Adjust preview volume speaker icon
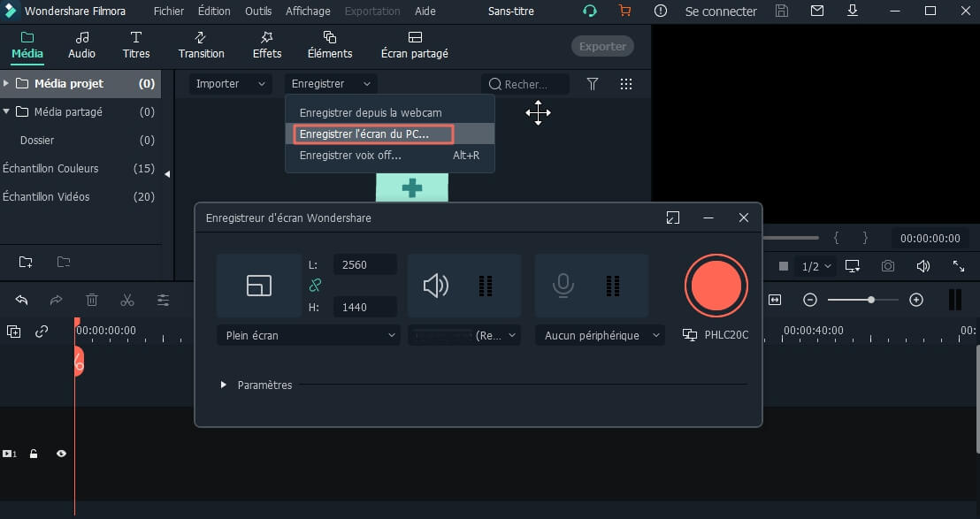 923,266
